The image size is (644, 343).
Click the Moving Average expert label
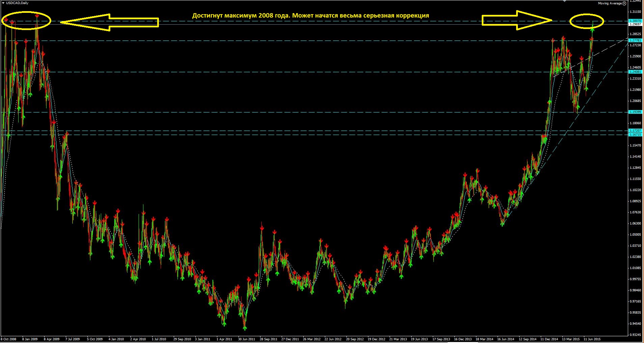610,3
